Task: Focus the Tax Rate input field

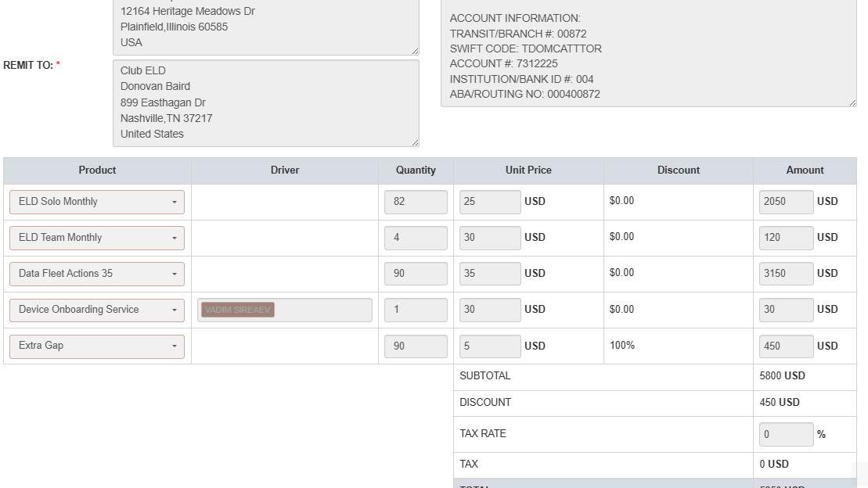Action: pyautogui.click(x=786, y=434)
